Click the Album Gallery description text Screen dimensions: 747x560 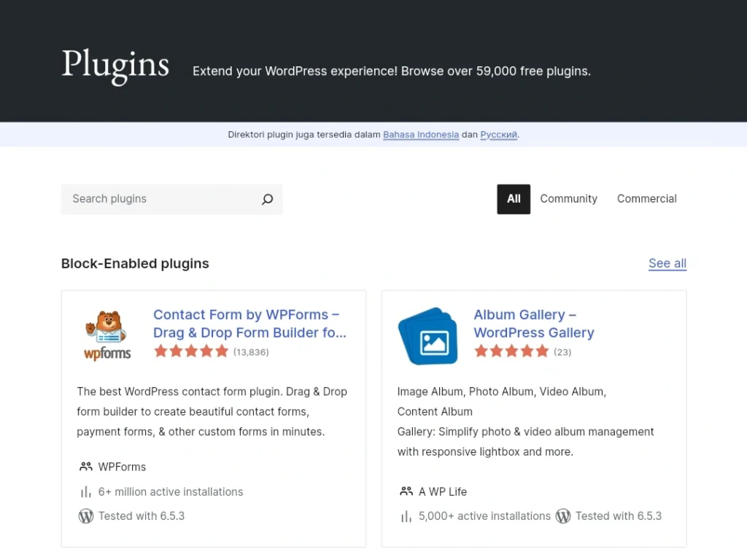525,421
